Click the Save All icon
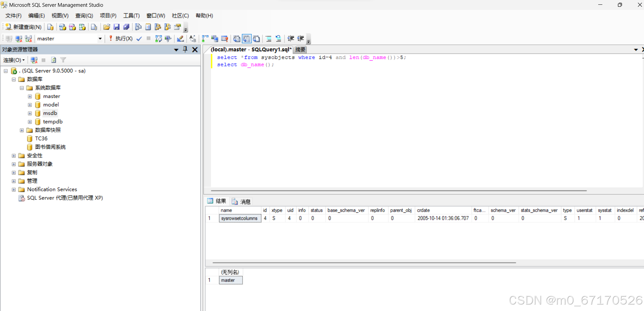Viewport: 644px width, 311px height. [x=126, y=27]
